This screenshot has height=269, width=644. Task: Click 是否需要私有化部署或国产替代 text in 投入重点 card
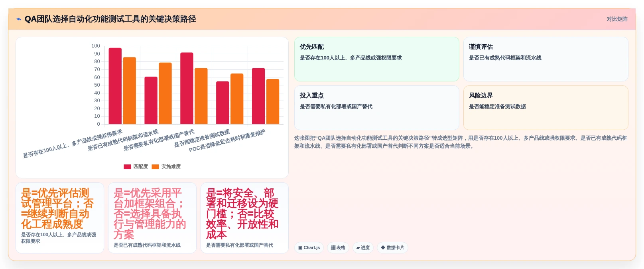[x=336, y=107]
